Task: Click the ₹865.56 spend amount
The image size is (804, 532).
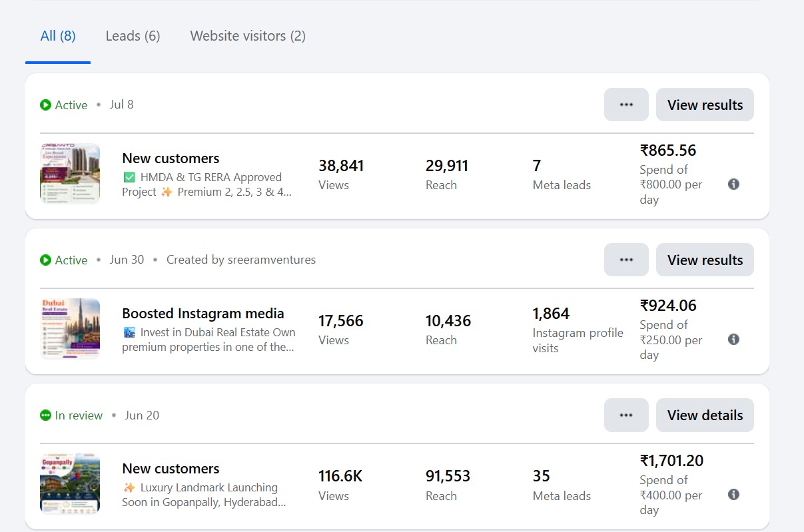Action: (x=668, y=150)
